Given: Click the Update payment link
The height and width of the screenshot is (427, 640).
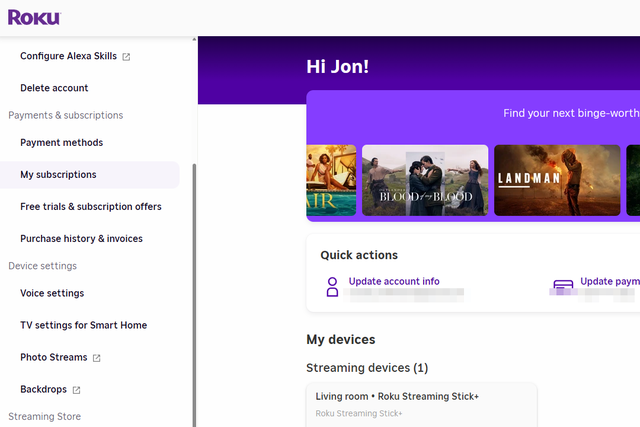Looking at the screenshot, I should coord(609,281).
